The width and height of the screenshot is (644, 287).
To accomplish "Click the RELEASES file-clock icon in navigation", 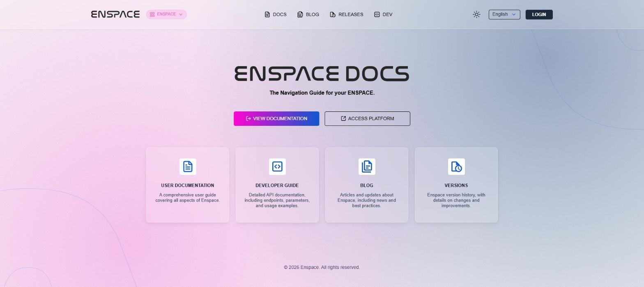I will tap(333, 14).
